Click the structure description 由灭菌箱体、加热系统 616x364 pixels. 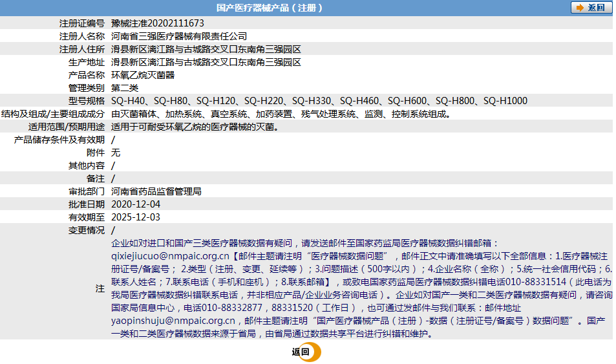[281, 114]
